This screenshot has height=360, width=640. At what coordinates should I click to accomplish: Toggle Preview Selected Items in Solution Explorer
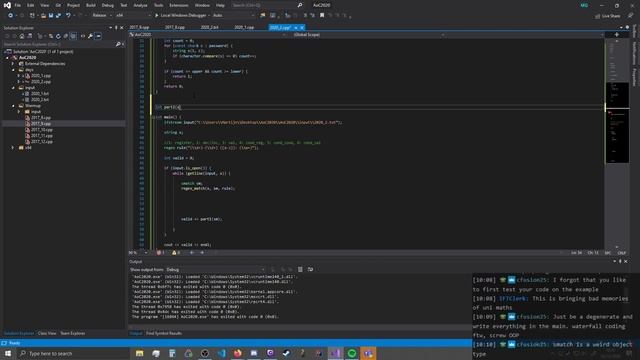click(x=98, y=36)
